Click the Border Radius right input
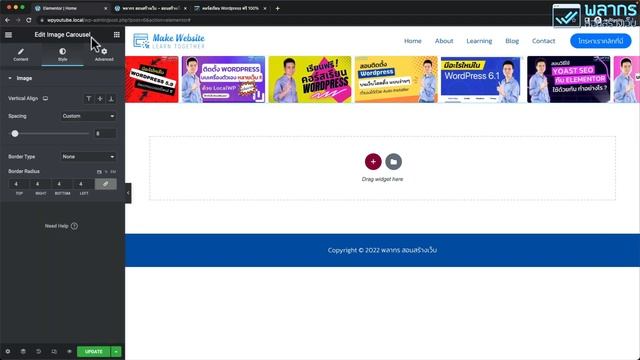Viewport: 640px width, 360px height. (40, 184)
